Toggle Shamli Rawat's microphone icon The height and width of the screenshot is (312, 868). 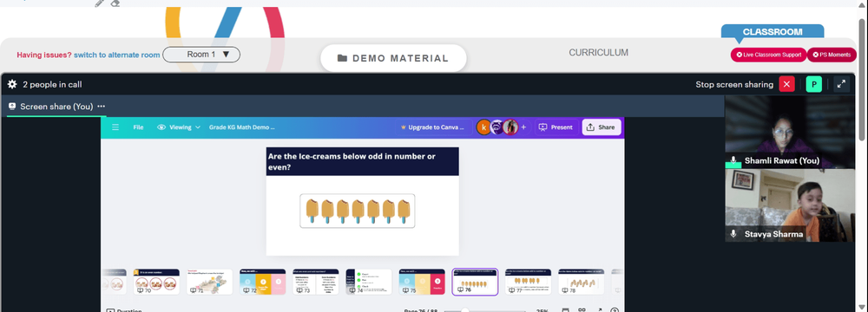tap(733, 160)
